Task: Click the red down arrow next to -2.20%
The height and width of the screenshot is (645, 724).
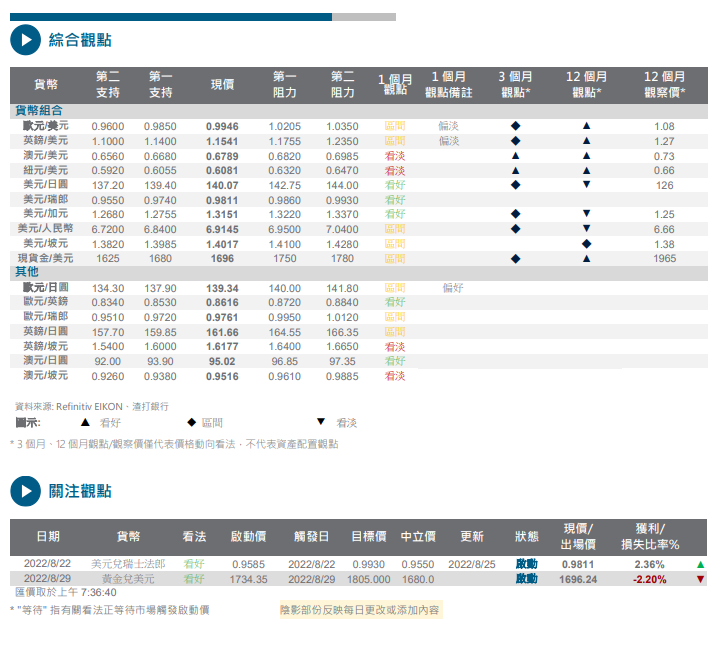Action: coord(700,579)
